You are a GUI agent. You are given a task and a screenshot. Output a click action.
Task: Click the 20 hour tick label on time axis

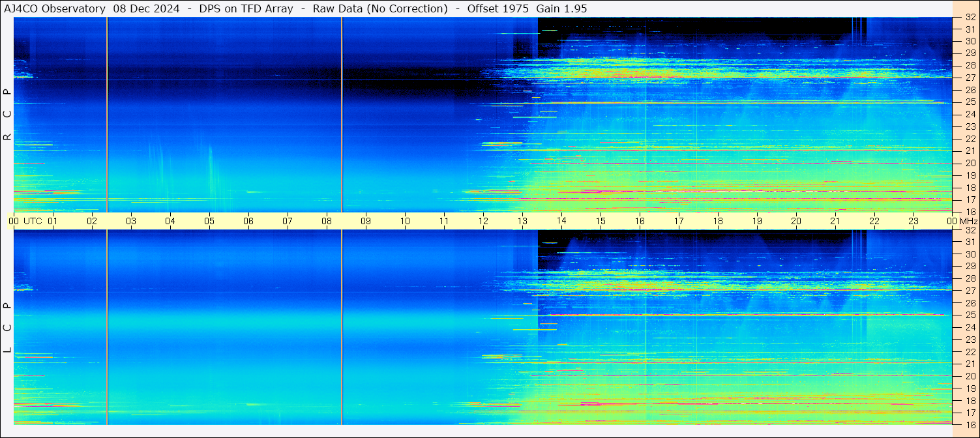(796, 221)
